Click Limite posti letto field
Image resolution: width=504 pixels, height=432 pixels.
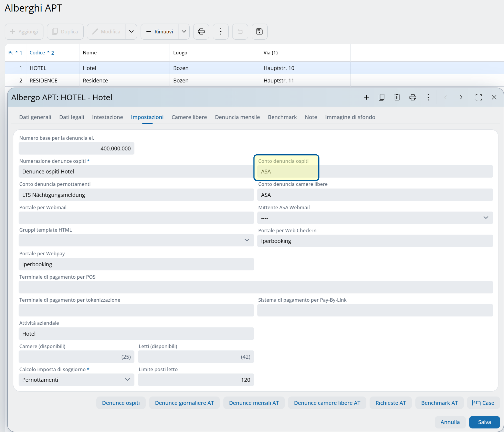click(196, 380)
